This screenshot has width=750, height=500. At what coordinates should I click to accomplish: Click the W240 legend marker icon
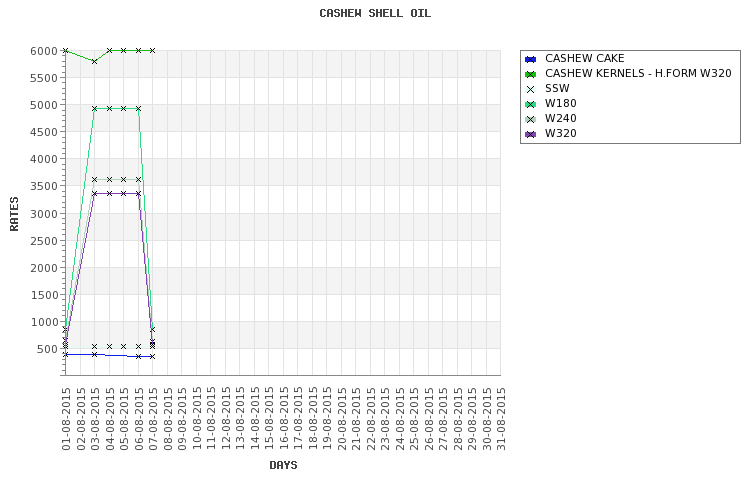point(530,120)
